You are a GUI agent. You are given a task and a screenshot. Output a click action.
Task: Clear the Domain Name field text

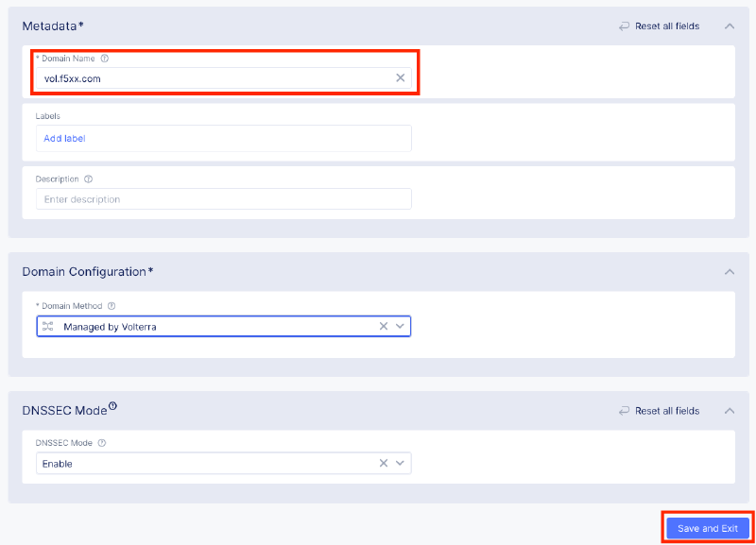pyautogui.click(x=400, y=78)
